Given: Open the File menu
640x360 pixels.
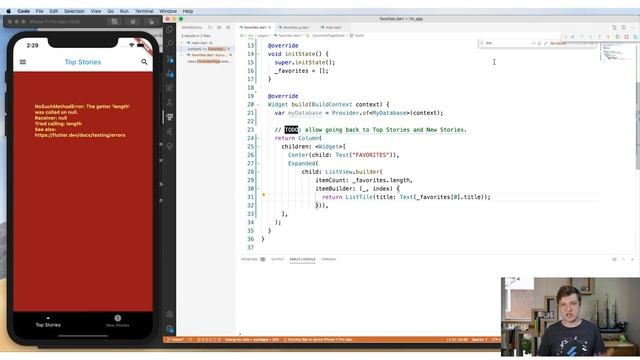Looking at the screenshot, I should 40,11.
